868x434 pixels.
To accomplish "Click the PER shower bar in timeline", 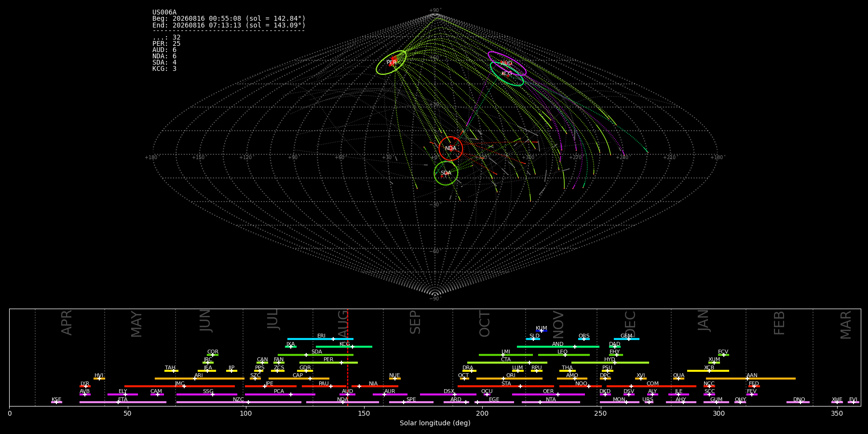I will click(328, 363).
